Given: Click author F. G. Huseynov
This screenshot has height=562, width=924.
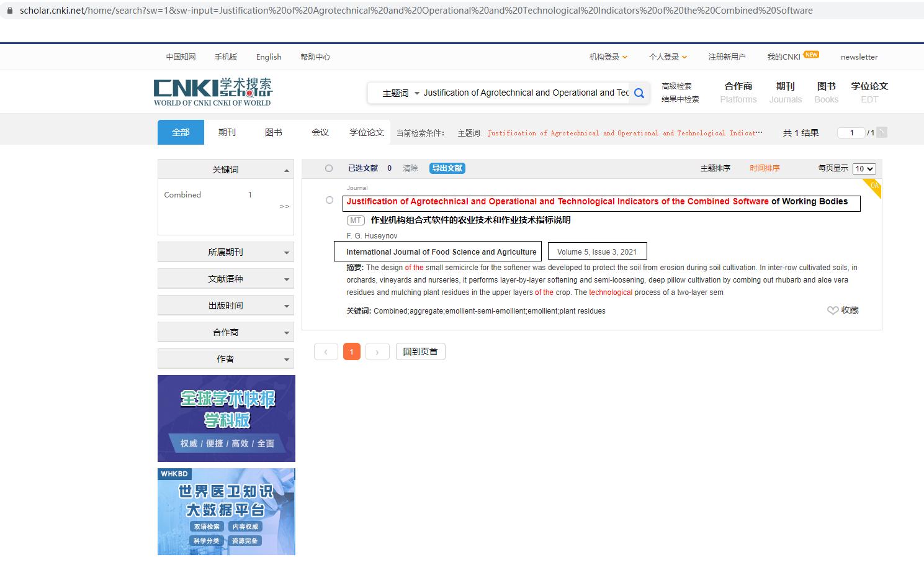Looking at the screenshot, I should (x=372, y=236).
